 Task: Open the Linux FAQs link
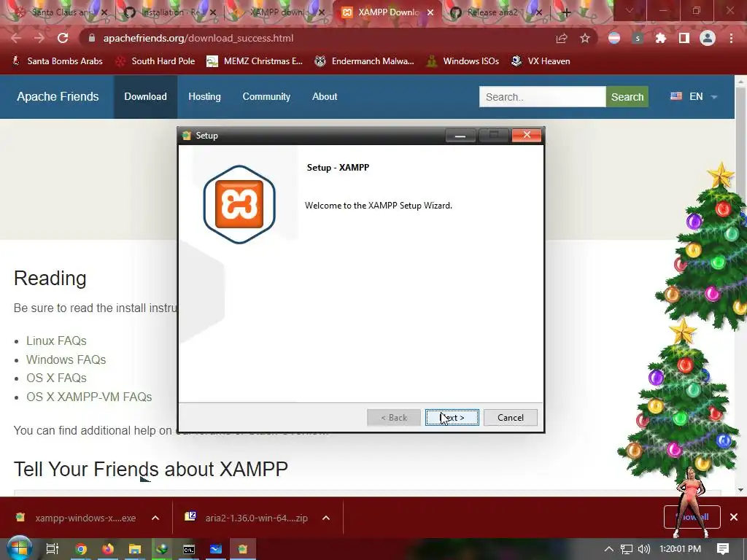(x=56, y=341)
